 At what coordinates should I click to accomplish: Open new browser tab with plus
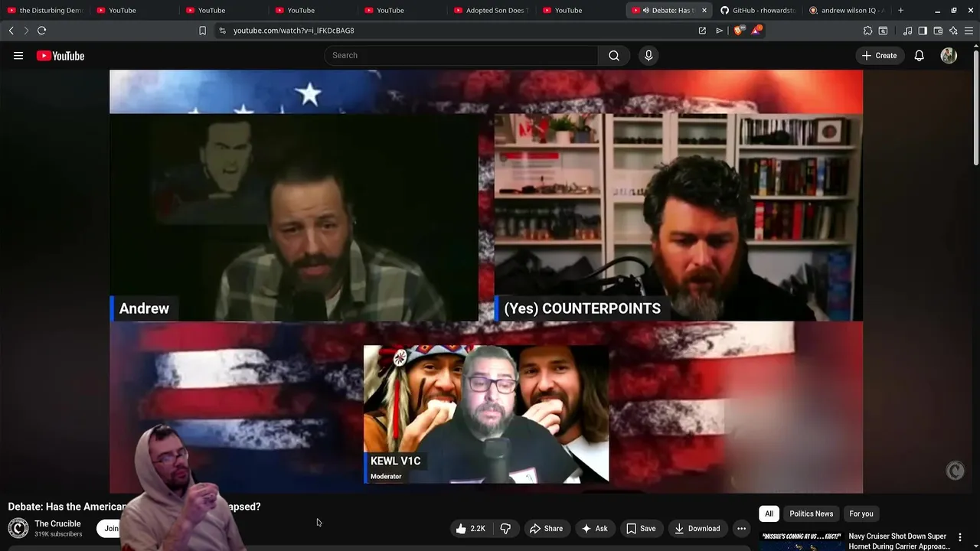point(900,11)
